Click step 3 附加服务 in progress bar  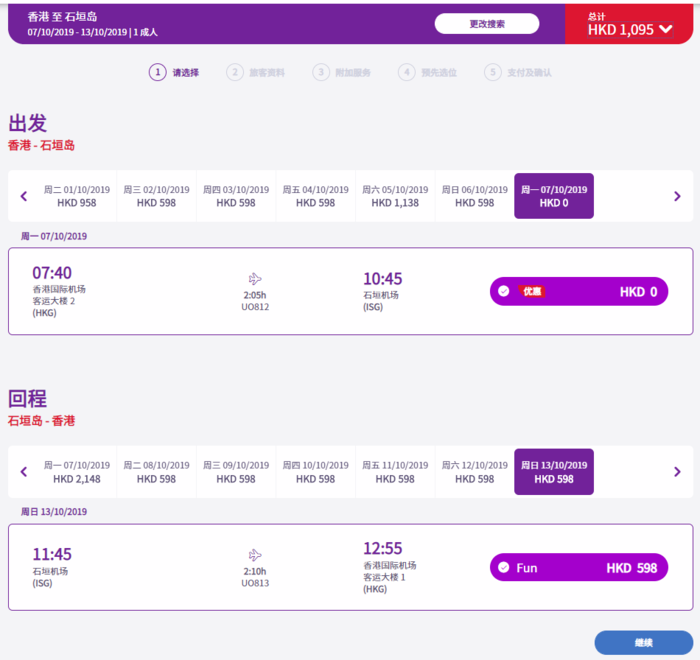coord(321,72)
